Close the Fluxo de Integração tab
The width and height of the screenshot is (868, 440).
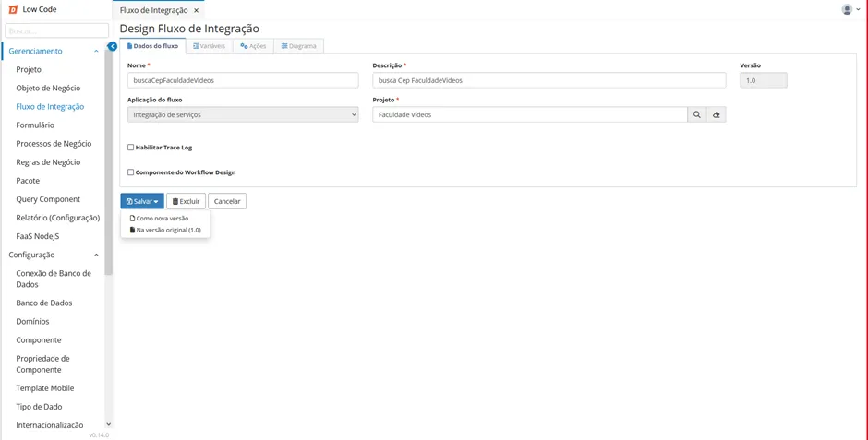point(196,10)
